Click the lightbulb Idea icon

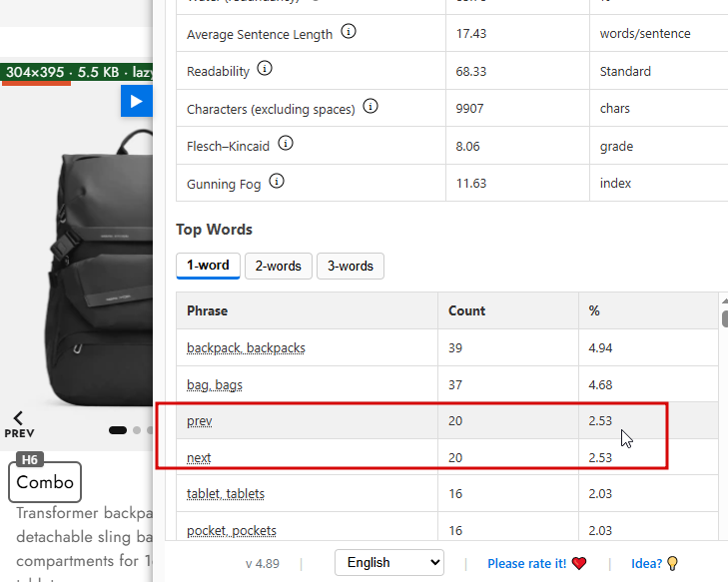point(672,563)
